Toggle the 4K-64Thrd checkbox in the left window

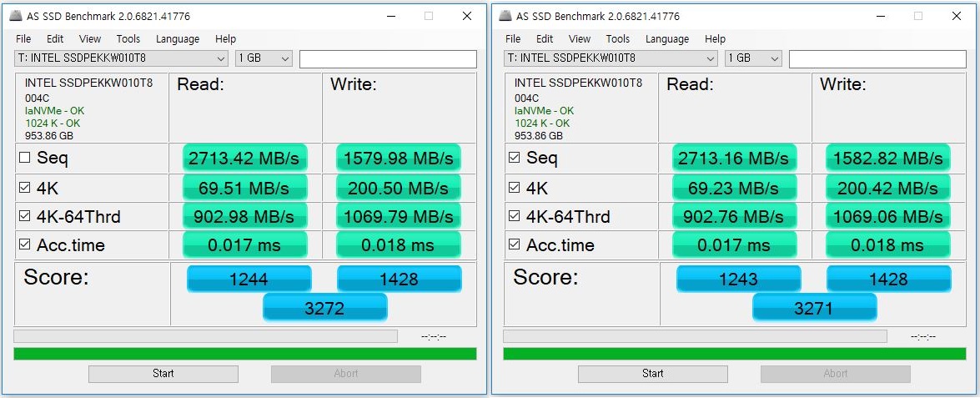pos(24,216)
